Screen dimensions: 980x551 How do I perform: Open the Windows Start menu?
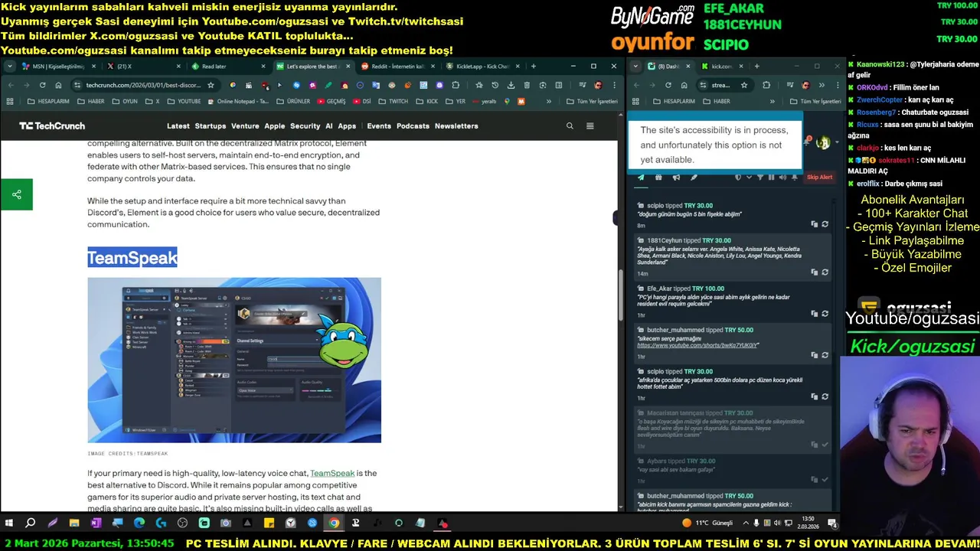coord(9,523)
